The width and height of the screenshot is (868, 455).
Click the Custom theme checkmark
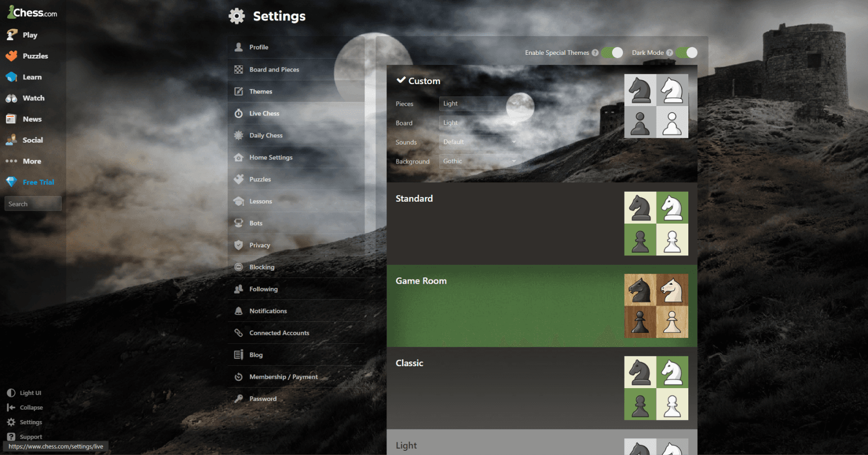[401, 80]
